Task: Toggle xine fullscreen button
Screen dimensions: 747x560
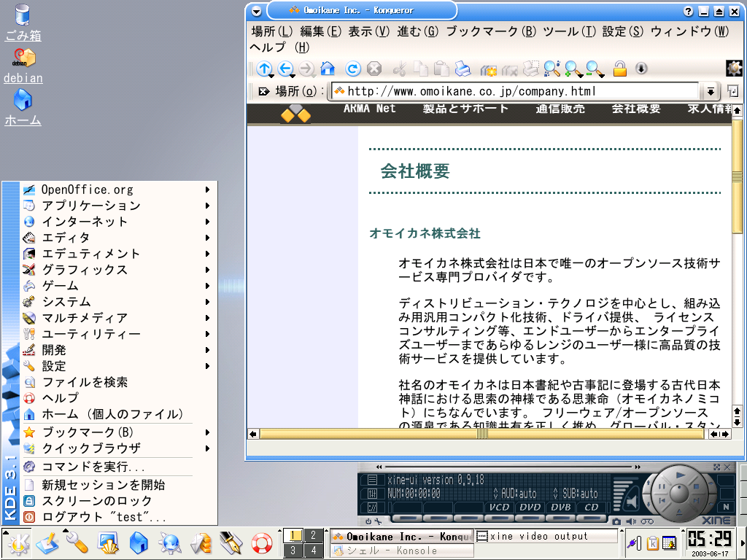Action: (x=717, y=467)
